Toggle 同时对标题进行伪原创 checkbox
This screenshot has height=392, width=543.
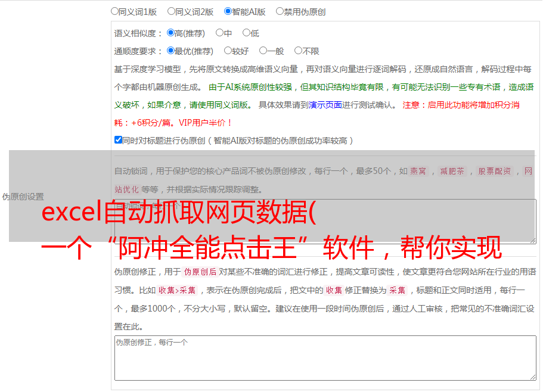point(118,140)
